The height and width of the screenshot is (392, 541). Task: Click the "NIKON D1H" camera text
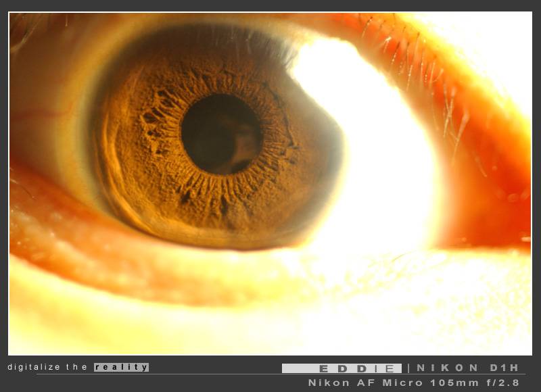467,368
